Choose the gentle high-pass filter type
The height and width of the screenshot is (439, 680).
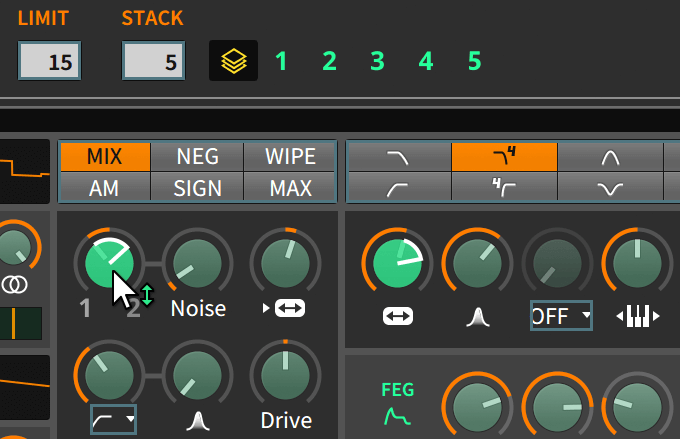coord(399,187)
